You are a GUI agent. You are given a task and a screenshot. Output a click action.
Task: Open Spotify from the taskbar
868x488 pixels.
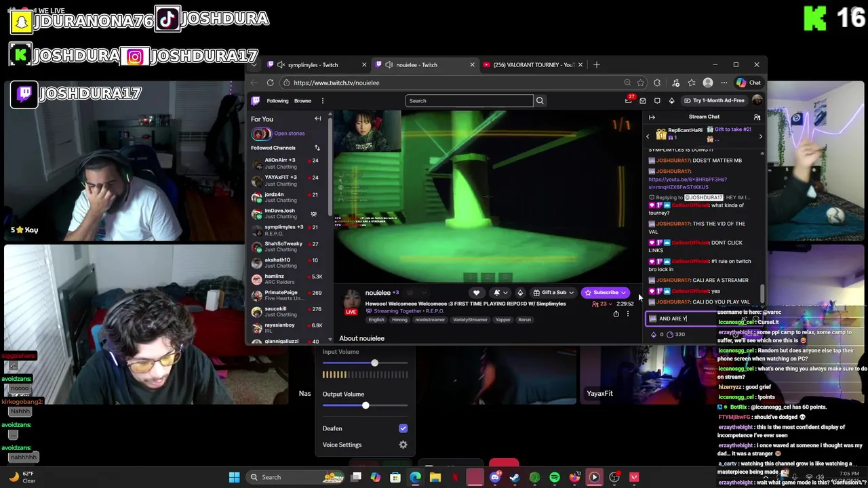(x=555, y=477)
